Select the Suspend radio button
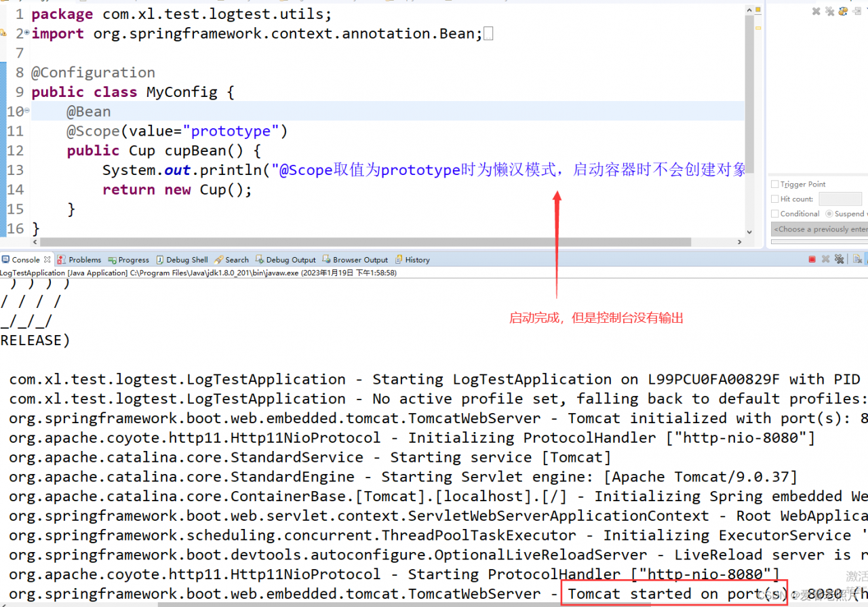This screenshot has width=868, height=607. point(829,214)
